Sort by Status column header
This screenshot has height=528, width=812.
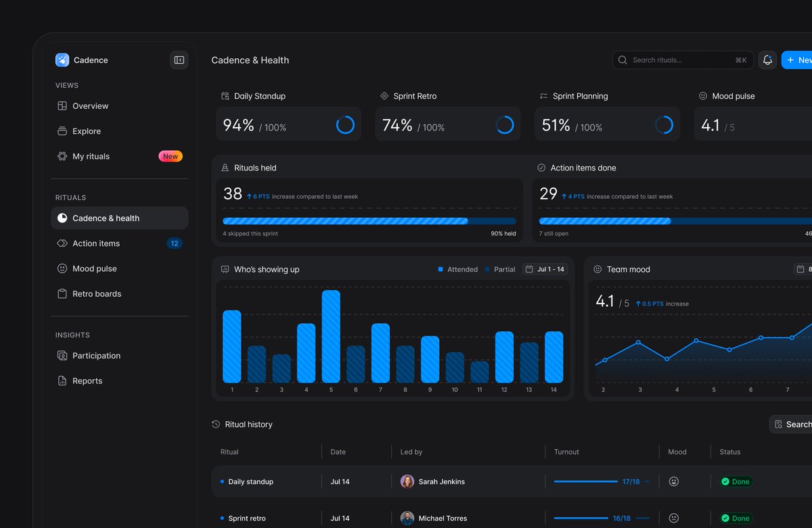click(x=730, y=452)
